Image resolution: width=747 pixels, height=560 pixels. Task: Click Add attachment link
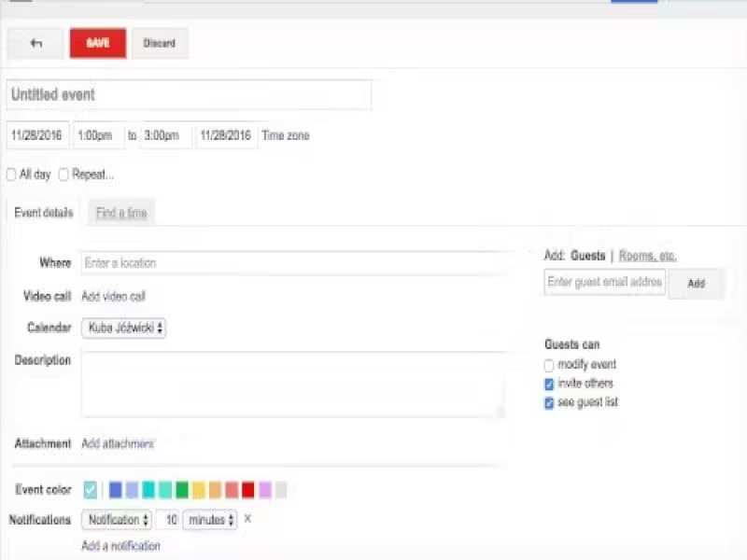tap(118, 444)
